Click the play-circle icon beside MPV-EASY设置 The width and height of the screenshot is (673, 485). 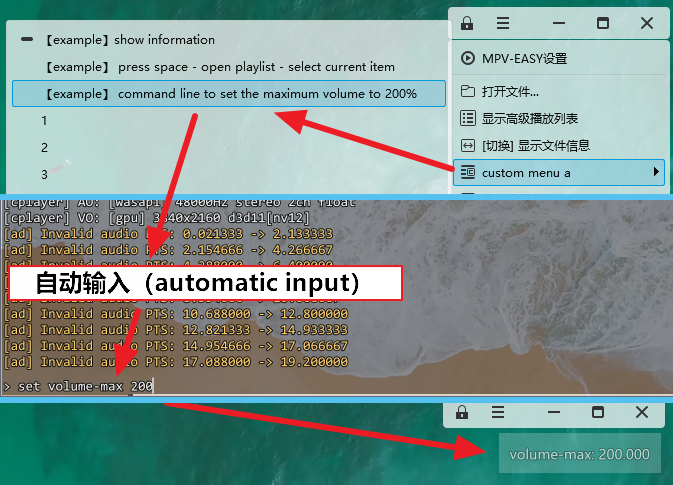click(467, 58)
